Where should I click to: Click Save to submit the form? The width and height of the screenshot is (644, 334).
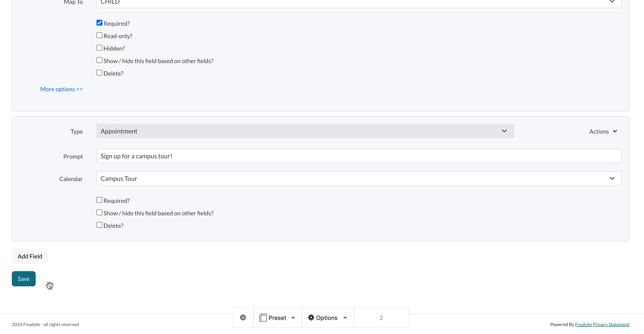point(23,279)
